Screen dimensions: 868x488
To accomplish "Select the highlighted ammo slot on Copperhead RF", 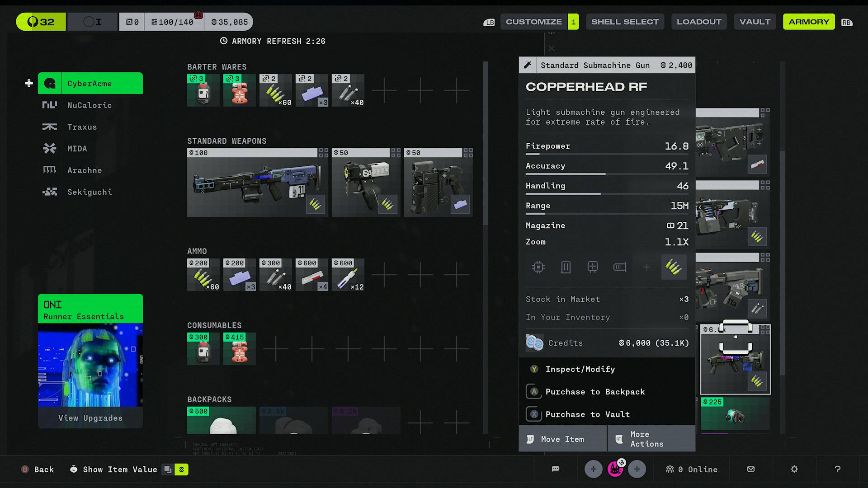I will point(674,267).
